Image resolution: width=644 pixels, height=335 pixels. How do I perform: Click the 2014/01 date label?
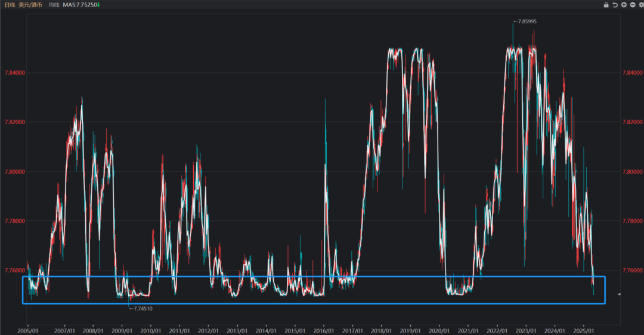[x=266, y=331]
